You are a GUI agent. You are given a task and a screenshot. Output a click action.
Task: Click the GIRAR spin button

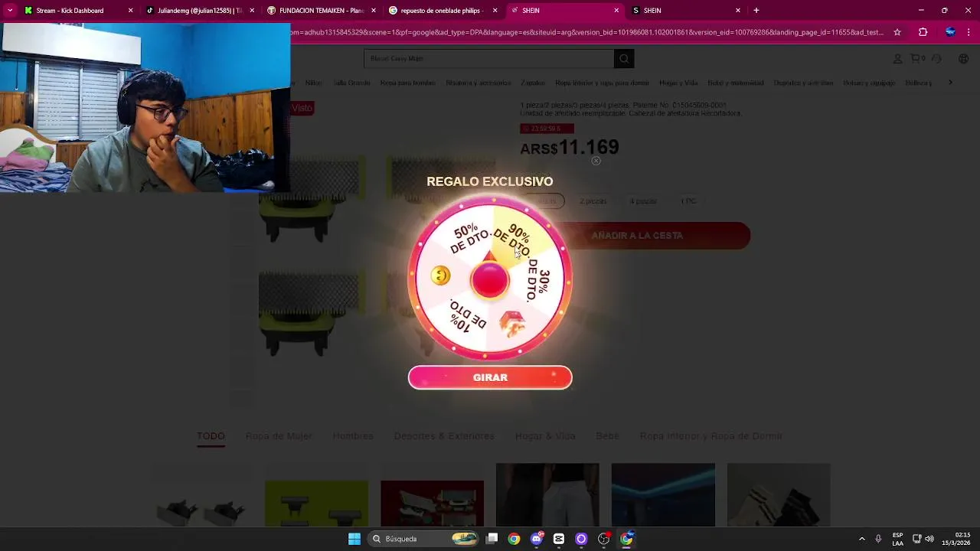[490, 377]
